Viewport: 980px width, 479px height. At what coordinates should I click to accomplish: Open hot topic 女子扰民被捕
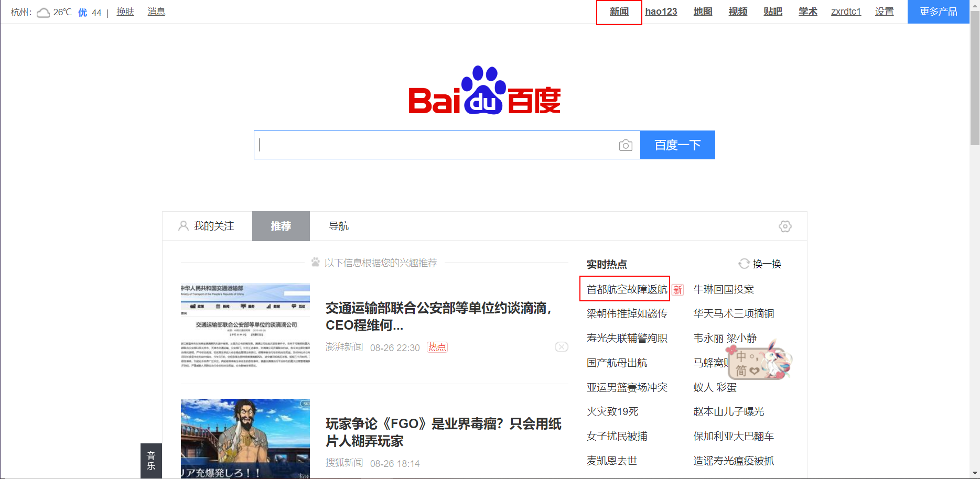point(617,436)
